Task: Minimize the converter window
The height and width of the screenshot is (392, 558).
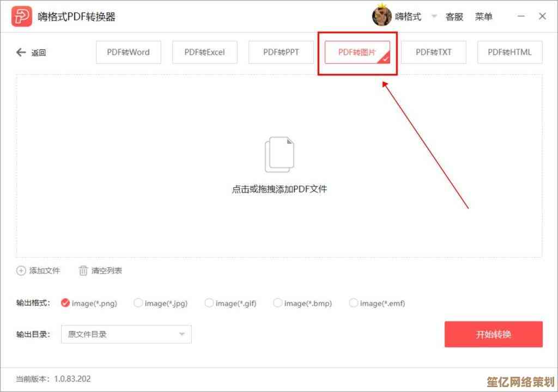Action: pos(521,16)
